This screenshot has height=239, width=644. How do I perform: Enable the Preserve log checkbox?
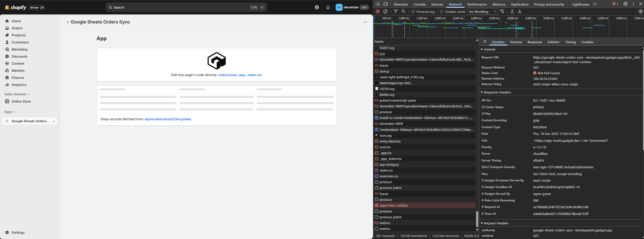point(413,11)
